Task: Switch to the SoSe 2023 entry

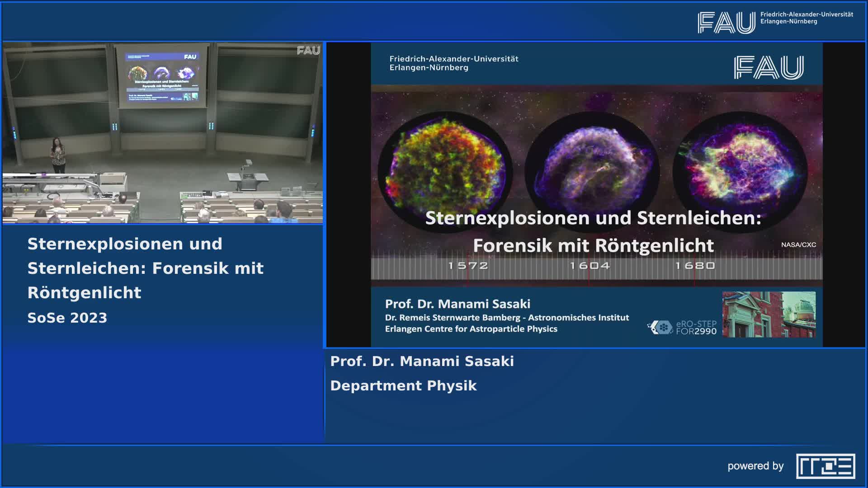Action: point(66,317)
